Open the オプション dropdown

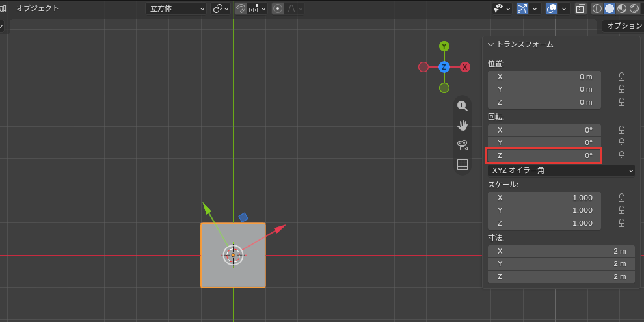point(623,26)
